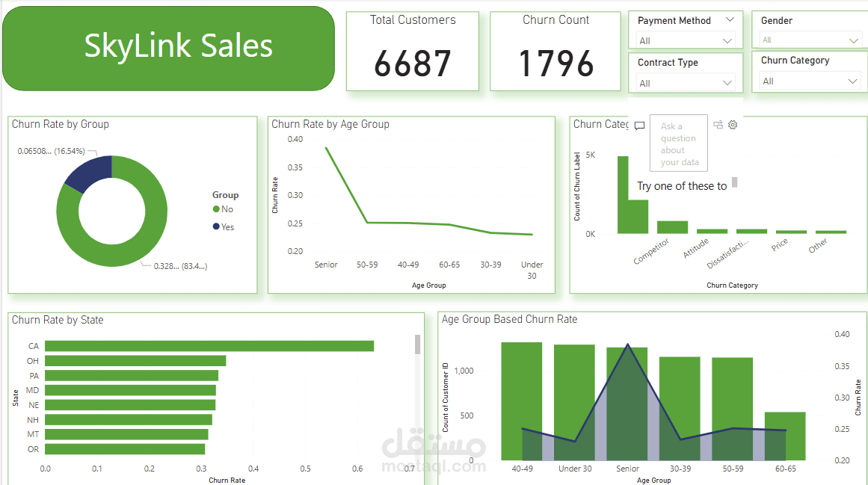This screenshot has width=868, height=485.
Task: Click the green 'No' legend marker
Action: click(216, 209)
